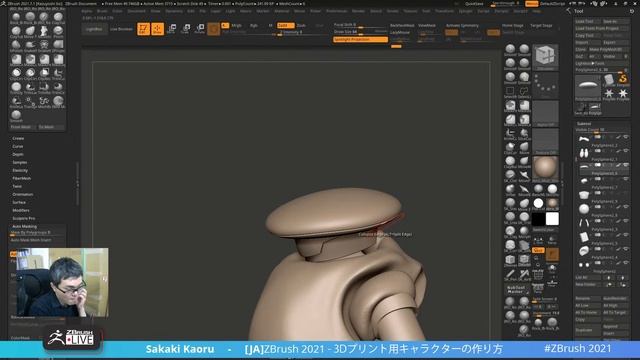This screenshot has width=640, height=360.
Task: Toggle the Zadd mode
Action: 285,25
